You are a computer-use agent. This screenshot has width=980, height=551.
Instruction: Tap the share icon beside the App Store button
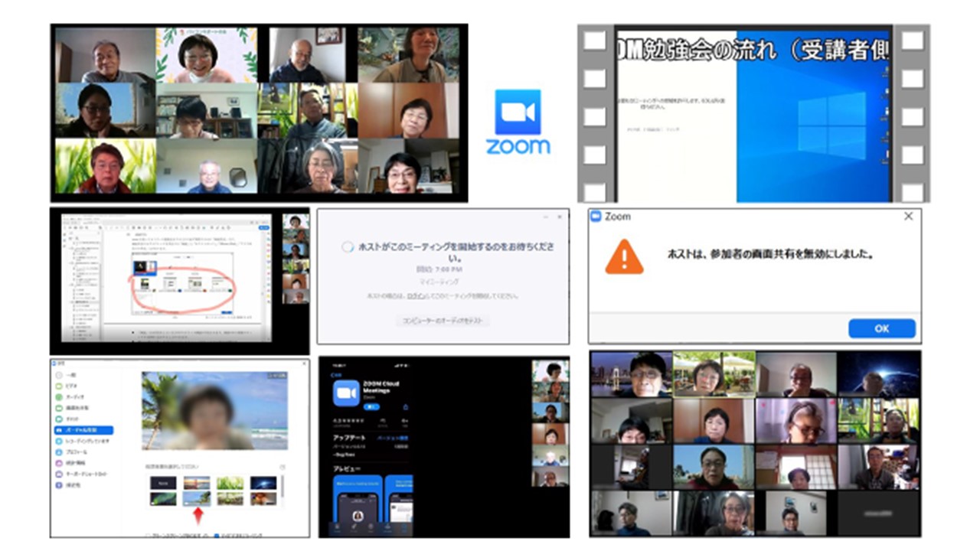406,407
